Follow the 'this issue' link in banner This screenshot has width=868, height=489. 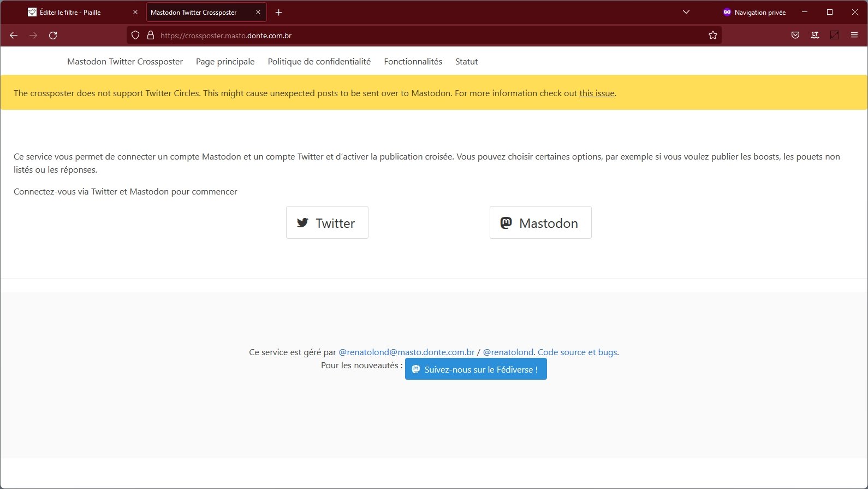597,93
